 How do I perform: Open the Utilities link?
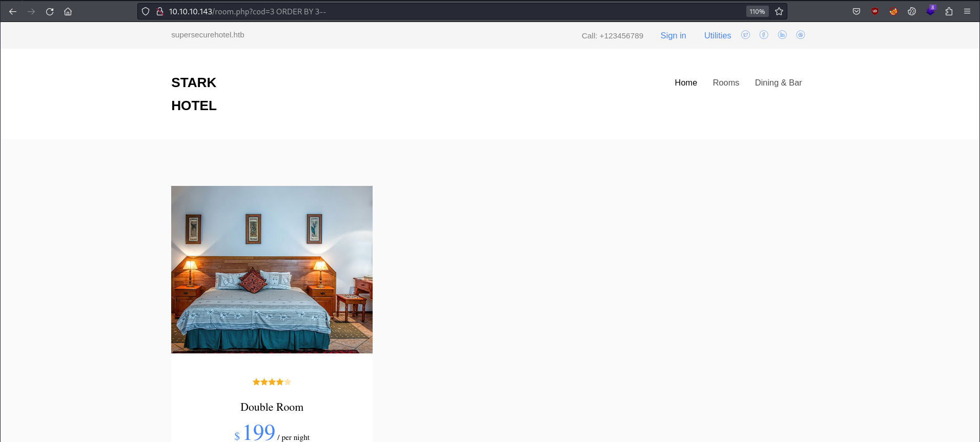(x=718, y=35)
